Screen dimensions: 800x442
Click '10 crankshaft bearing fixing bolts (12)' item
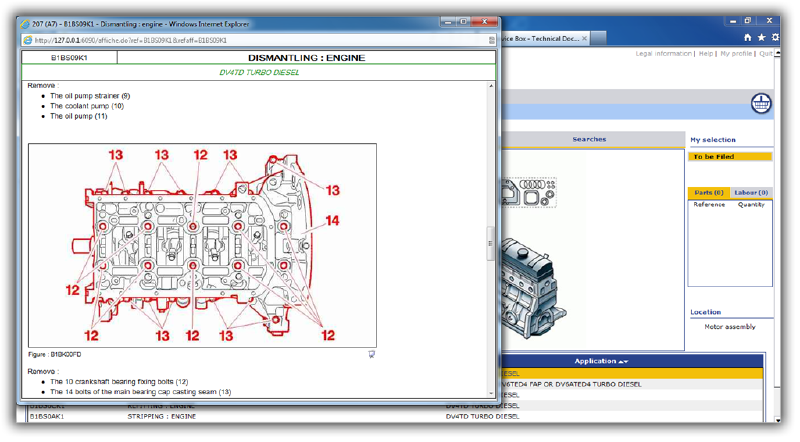119,382
